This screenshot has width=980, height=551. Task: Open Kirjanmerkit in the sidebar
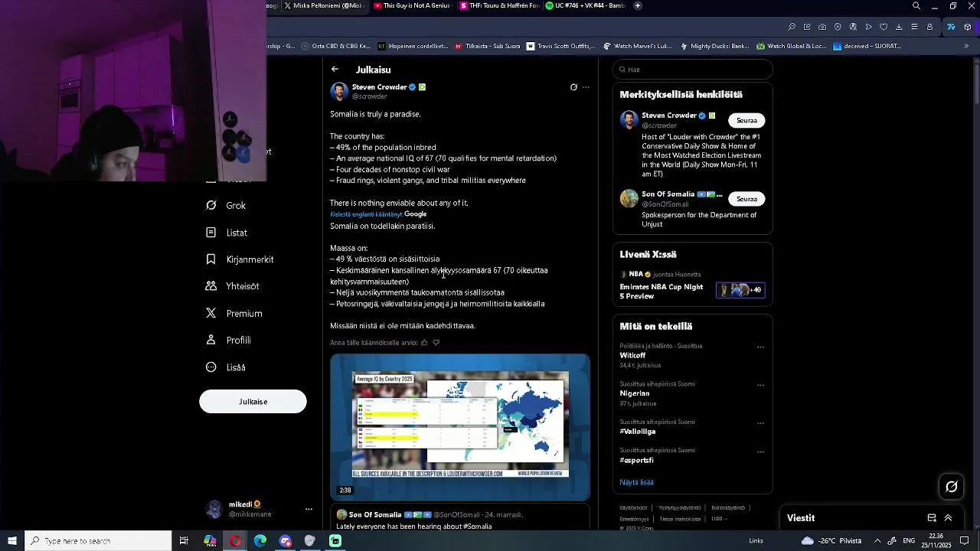click(x=240, y=259)
